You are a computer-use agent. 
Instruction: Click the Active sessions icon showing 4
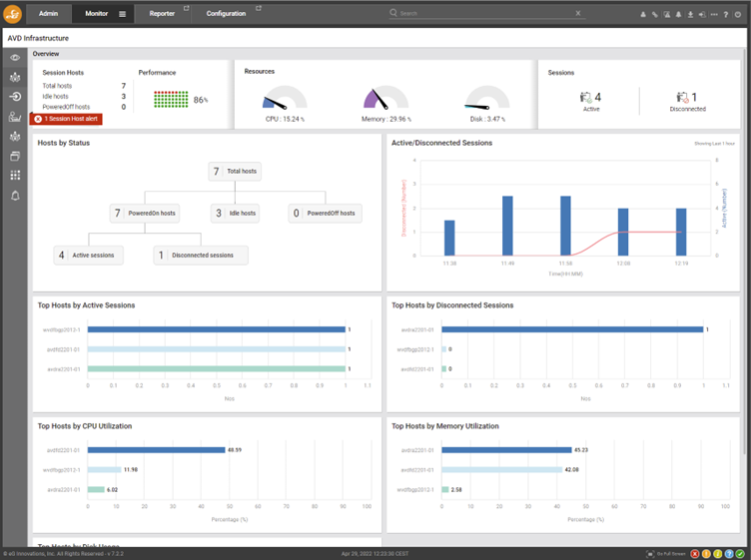585,97
